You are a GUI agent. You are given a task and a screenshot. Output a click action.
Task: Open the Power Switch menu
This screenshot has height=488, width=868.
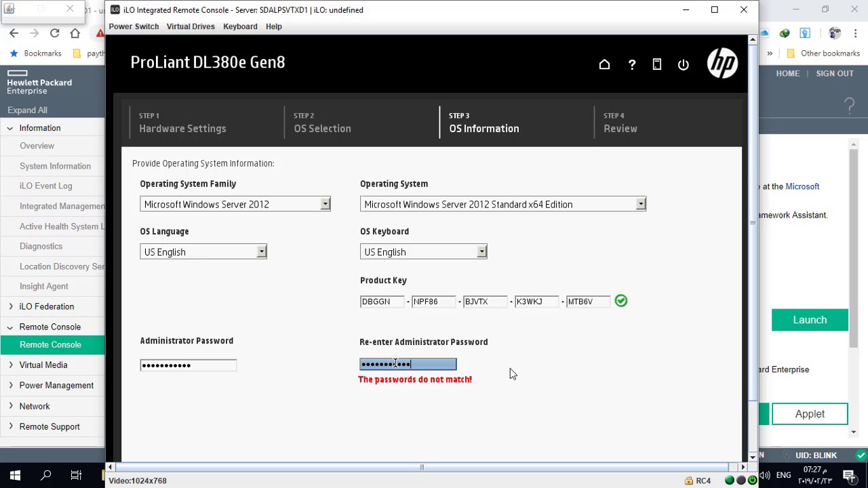[x=134, y=26]
